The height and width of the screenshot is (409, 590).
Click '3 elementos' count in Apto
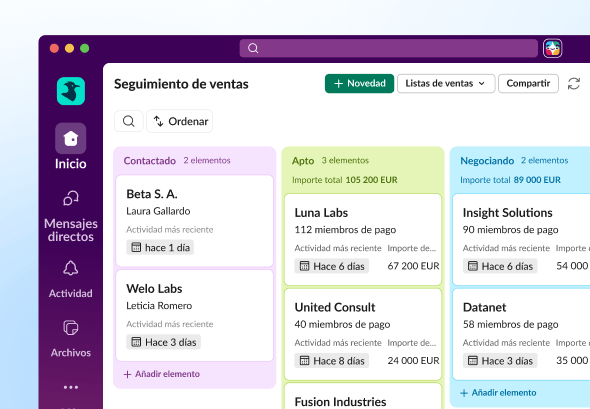tap(345, 160)
